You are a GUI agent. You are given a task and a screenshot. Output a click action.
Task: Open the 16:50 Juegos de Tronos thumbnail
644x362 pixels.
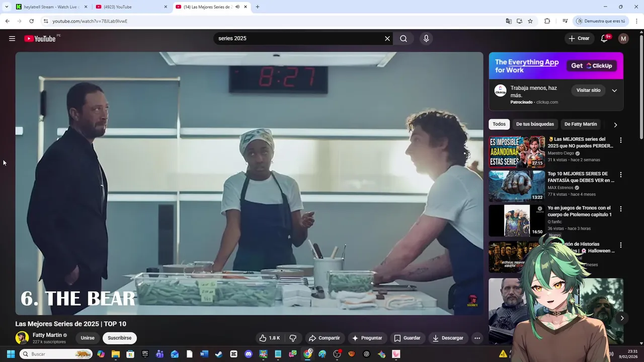tap(517, 220)
